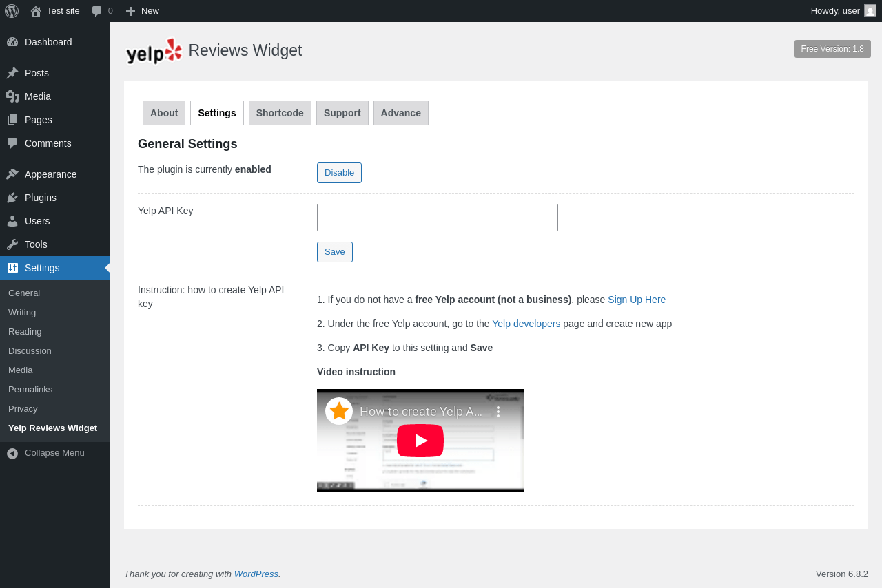The height and width of the screenshot is (588, 882).
Task: Click the Appearance paintbrush icon
Action: coord(12,174)
